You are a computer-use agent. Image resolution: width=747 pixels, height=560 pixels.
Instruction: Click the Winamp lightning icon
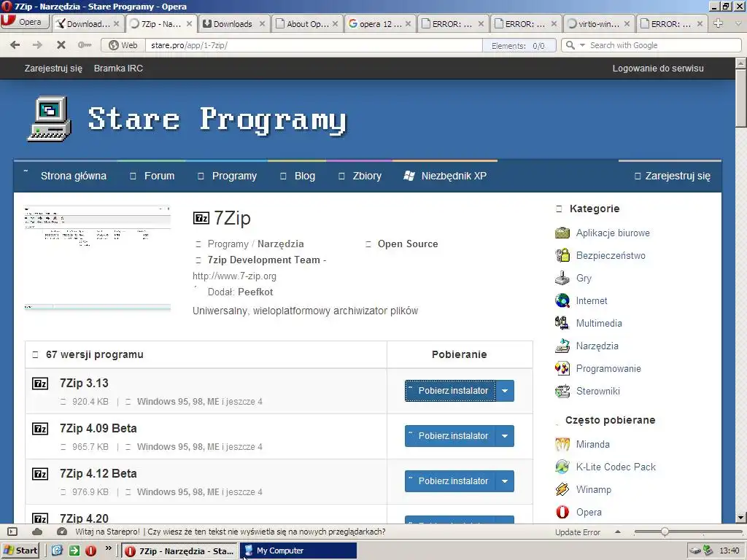(x=562, y=489)
